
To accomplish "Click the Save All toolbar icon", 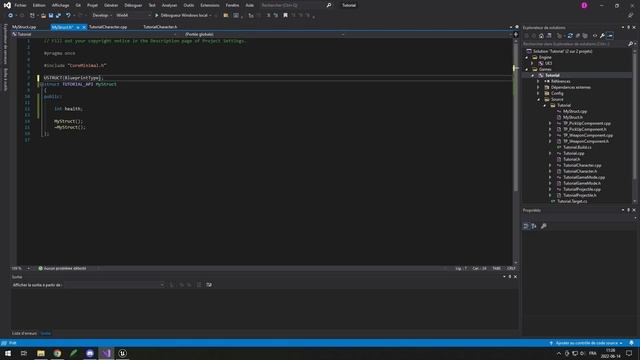I will tap(58, 16).
